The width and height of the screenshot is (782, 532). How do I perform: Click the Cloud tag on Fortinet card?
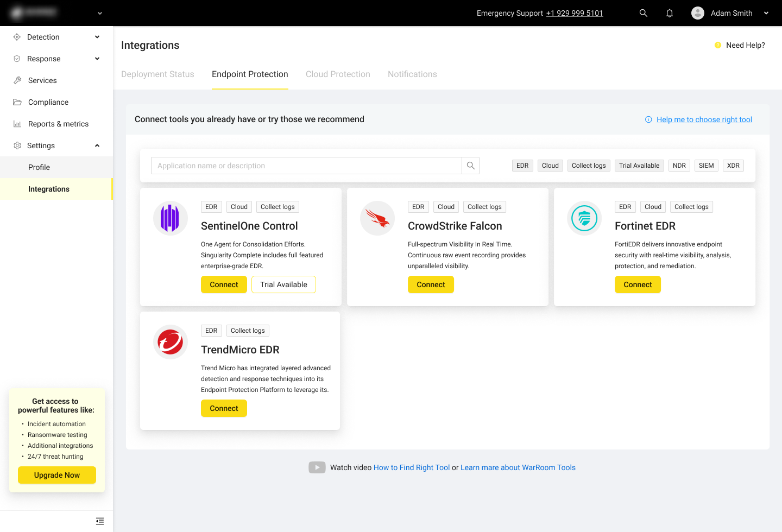[653, 207]
